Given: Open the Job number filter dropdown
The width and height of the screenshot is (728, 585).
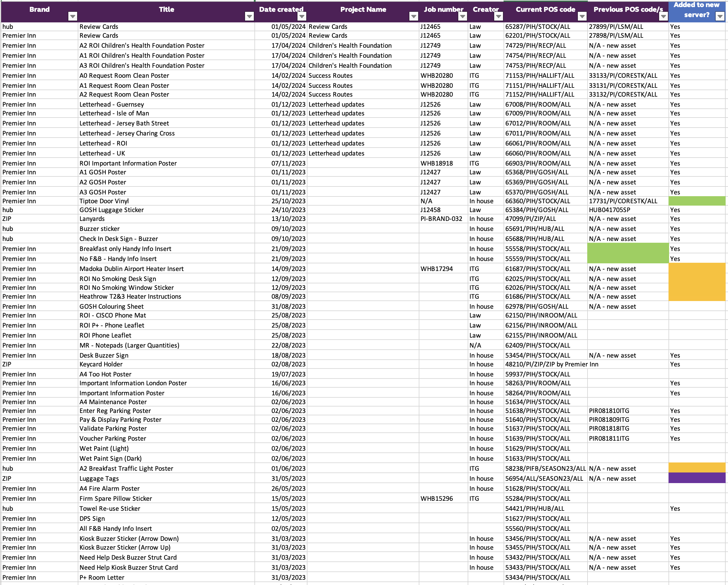Looking at the screenshot, I should 462,16.
